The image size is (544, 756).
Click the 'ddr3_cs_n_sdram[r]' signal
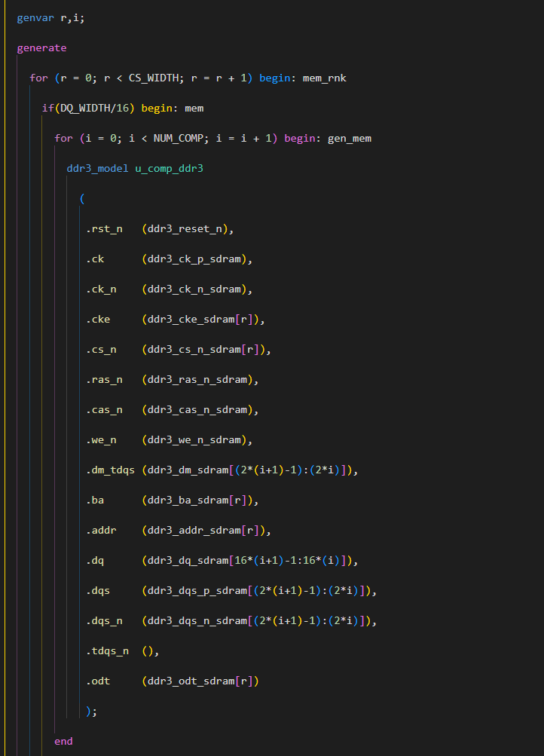[x=204, y=350]
